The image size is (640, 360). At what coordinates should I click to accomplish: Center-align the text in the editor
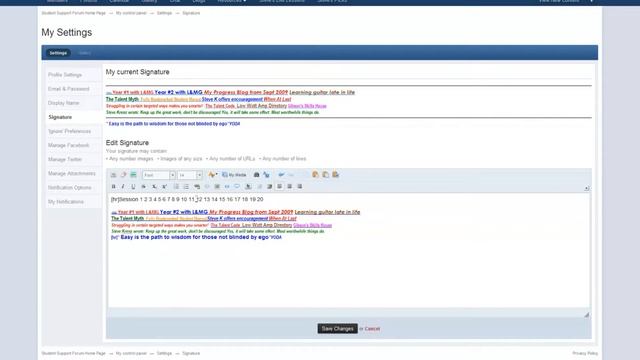(289, 187)
